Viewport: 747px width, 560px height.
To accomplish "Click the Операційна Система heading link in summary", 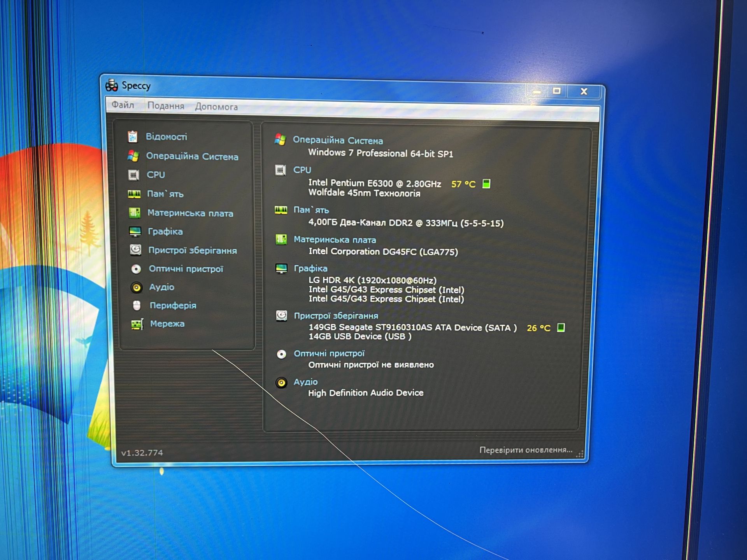I will click(338, 141).
